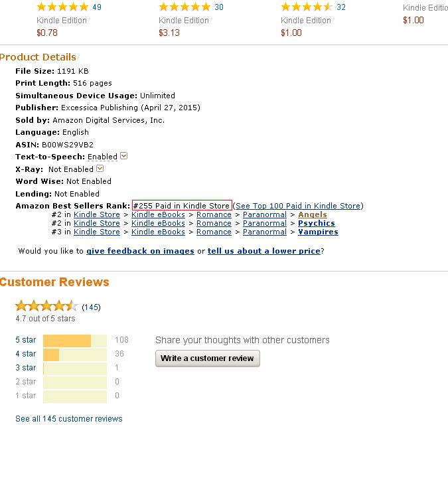Viewport: 448px width, 482px height.
Task: Click tell us about a lower price
Action: point(263,251)
